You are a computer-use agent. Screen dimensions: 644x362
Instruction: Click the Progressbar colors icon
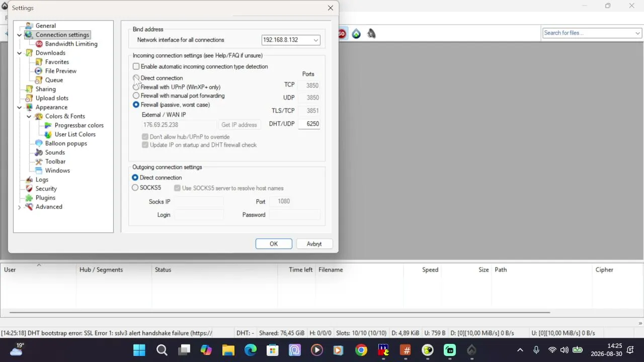(48, 125)
